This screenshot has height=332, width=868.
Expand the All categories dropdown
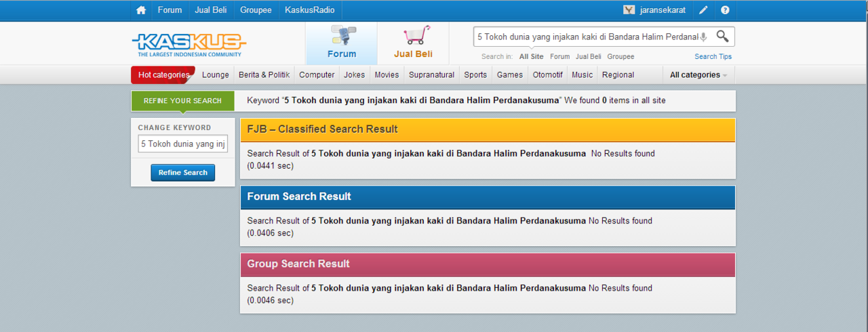coord(698,75)
